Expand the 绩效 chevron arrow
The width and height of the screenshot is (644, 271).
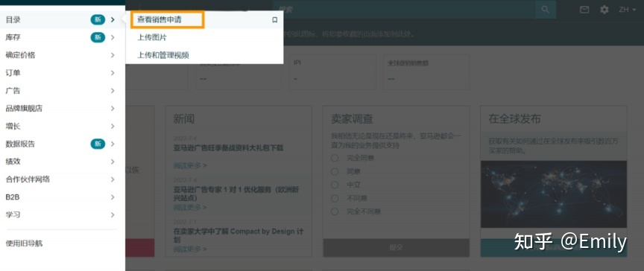113,162
